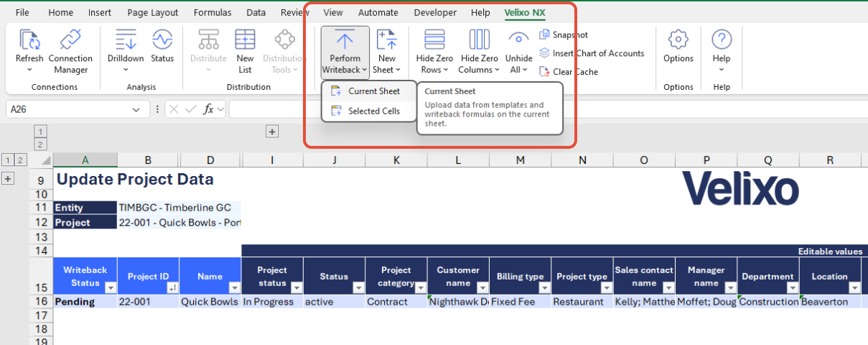Image resolution: width=868 pixels, height=345 pixels.
Task: Select column K header
Action: [396, 160]
